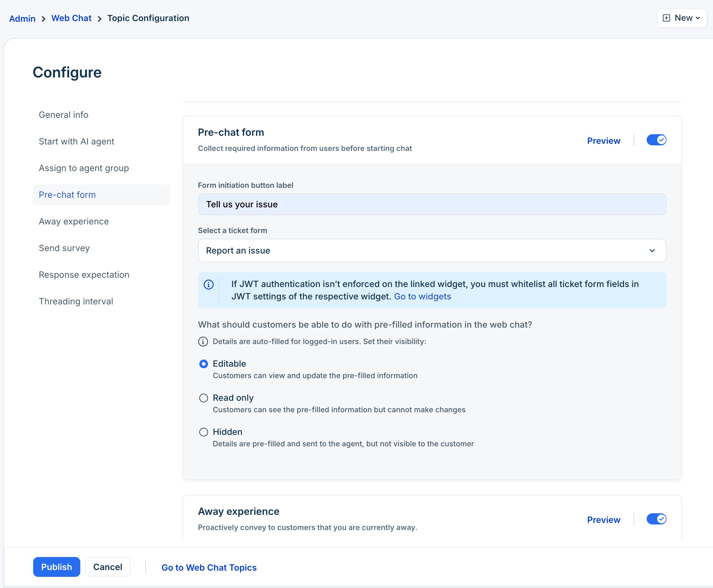Click the Form initiation button label field
The image size is (713, 588).
click(432, 204)
